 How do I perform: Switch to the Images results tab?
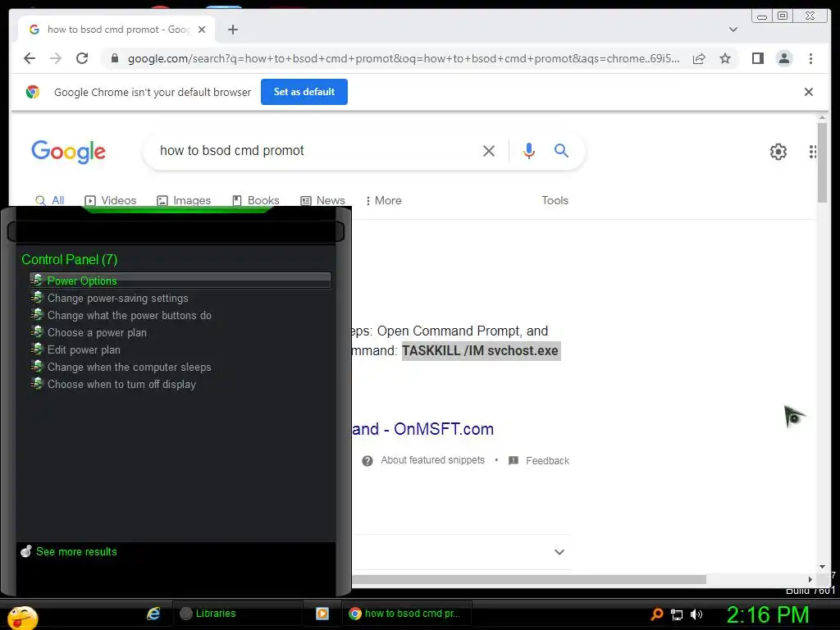click(184, 200)
